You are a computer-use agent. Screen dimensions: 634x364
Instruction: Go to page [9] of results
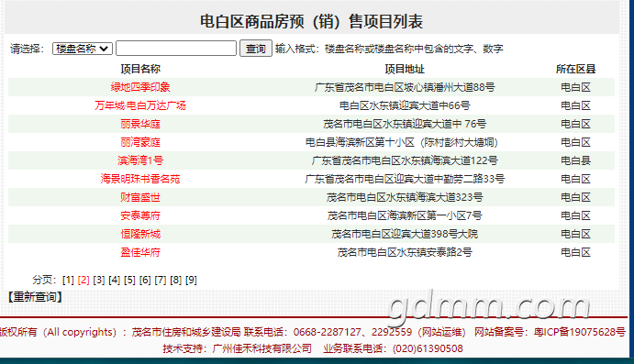click(x=191, y=280)
